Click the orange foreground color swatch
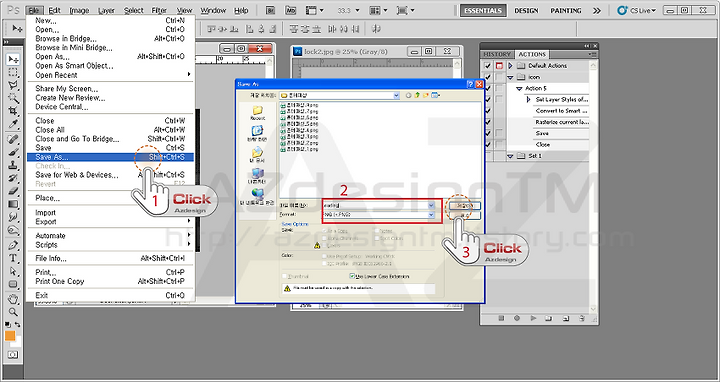 coord(10,336)
